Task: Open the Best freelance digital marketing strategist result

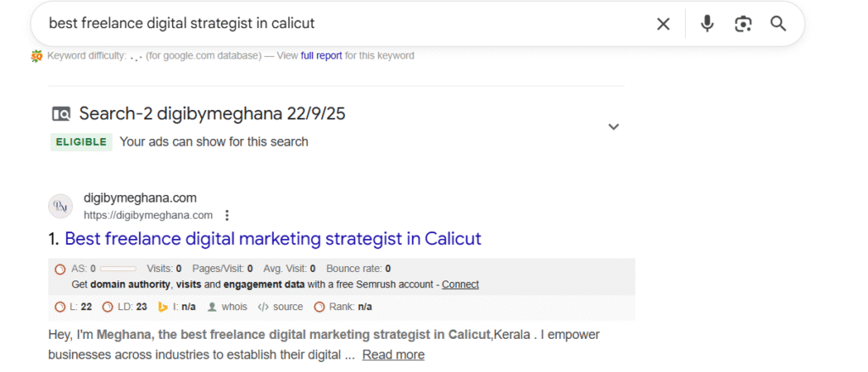Action: (273, 239)
